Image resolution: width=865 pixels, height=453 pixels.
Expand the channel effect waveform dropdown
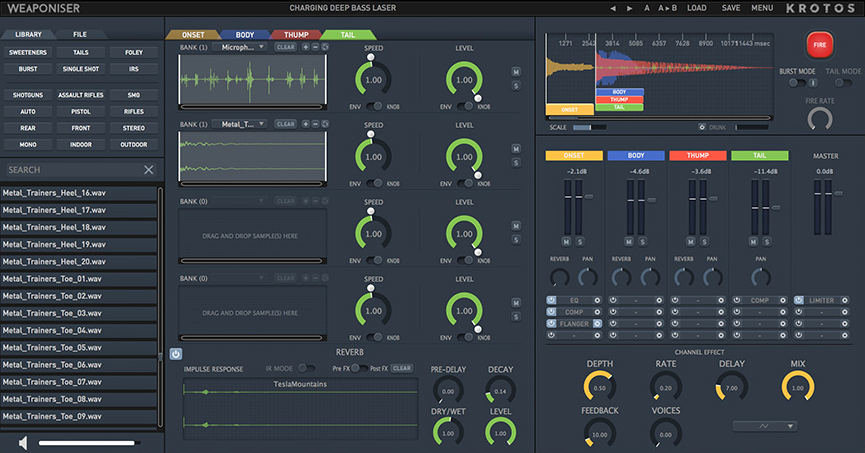point(764,426)
